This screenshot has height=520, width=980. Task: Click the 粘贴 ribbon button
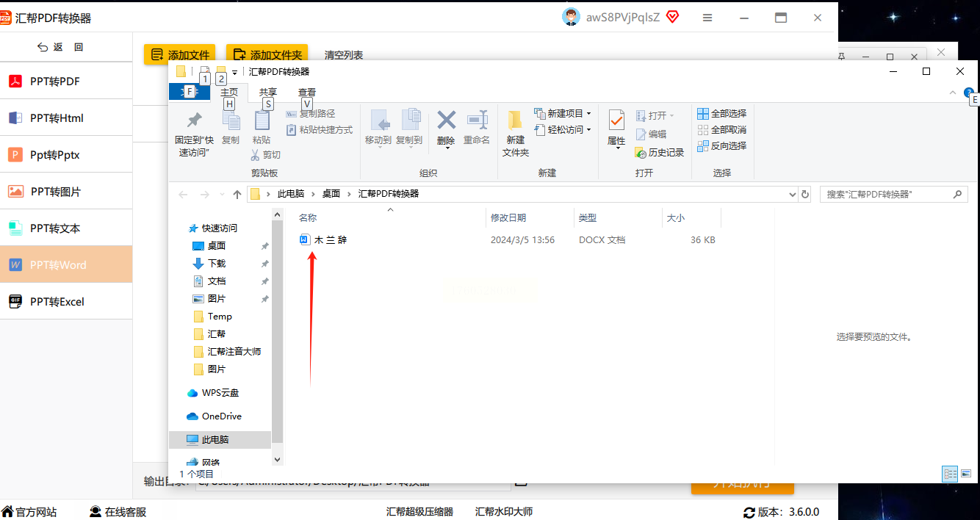[262, 126]
